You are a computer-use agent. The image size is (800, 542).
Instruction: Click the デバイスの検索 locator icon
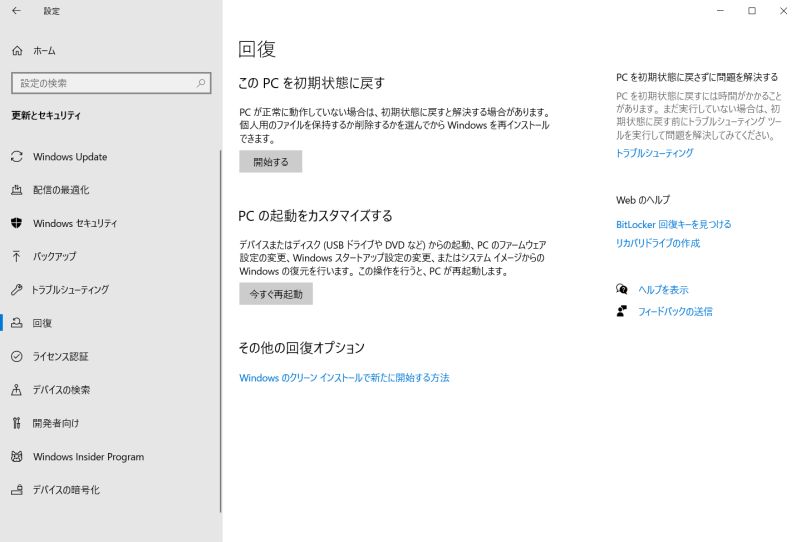pos(17,390)
